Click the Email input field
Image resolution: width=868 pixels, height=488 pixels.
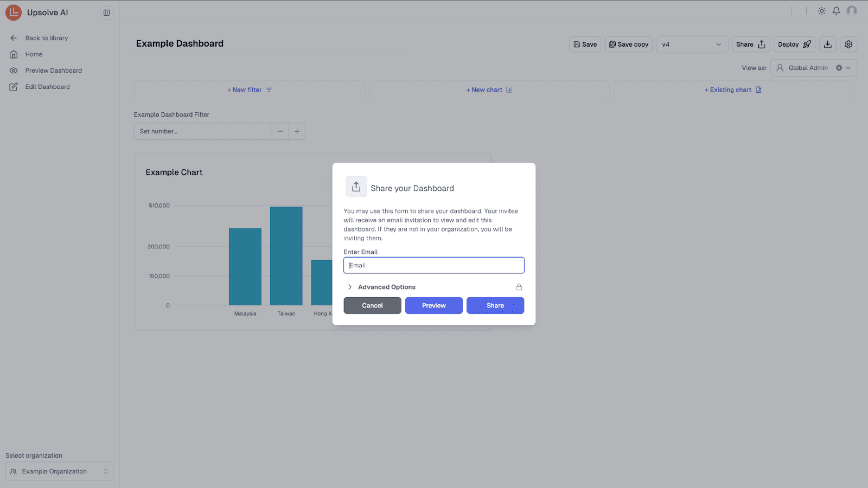[433, 265]
